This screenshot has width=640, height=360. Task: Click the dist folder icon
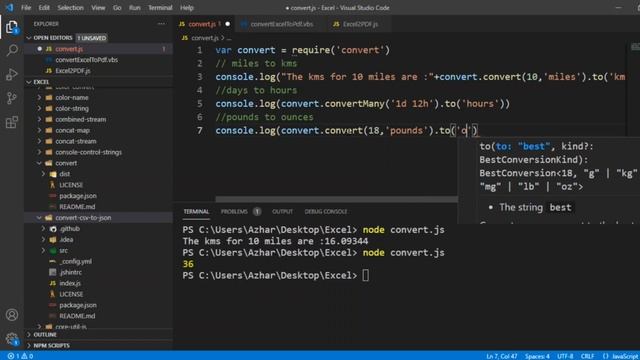click(53, 174)
